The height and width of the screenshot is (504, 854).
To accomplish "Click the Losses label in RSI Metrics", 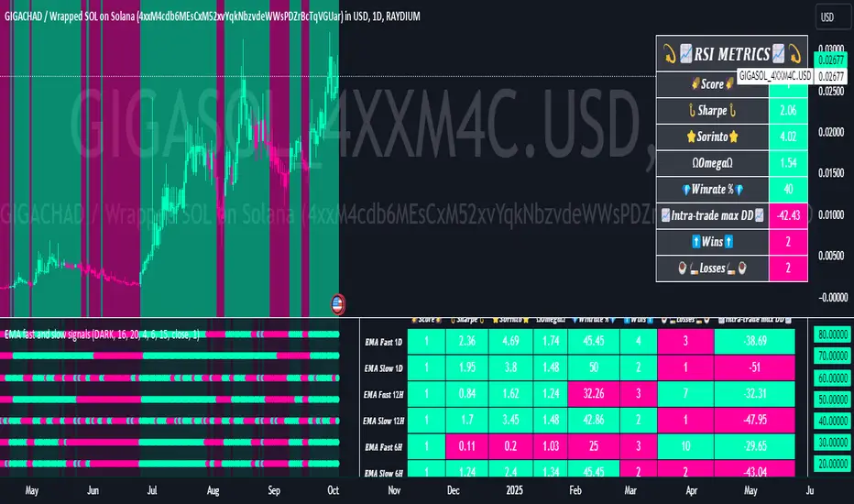I will click(x=712, y=268).
